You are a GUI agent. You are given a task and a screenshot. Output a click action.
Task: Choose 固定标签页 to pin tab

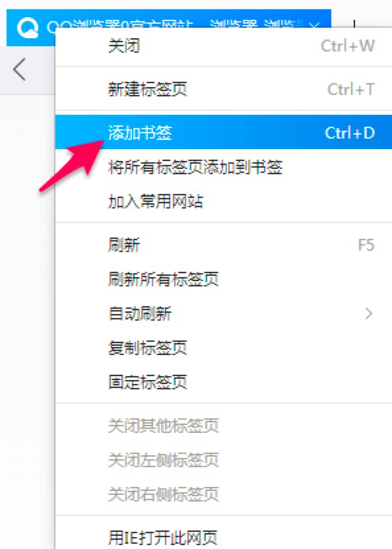tap(224, 382)
